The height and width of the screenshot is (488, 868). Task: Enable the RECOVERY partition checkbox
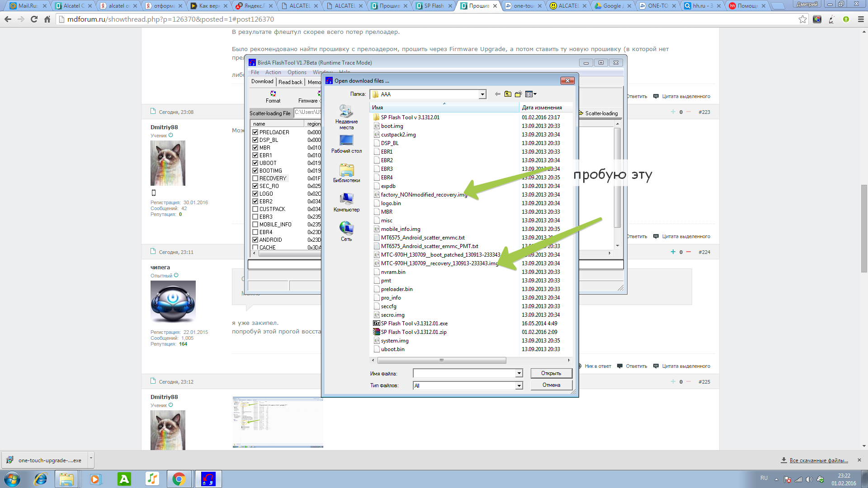tap(255, 178)
